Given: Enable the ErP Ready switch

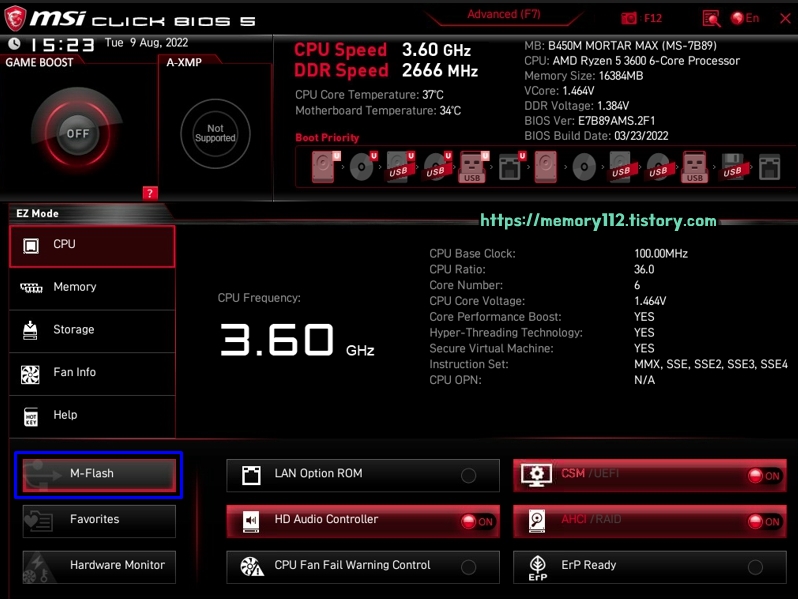Looking at the screenshot, I should coord(755,567).
